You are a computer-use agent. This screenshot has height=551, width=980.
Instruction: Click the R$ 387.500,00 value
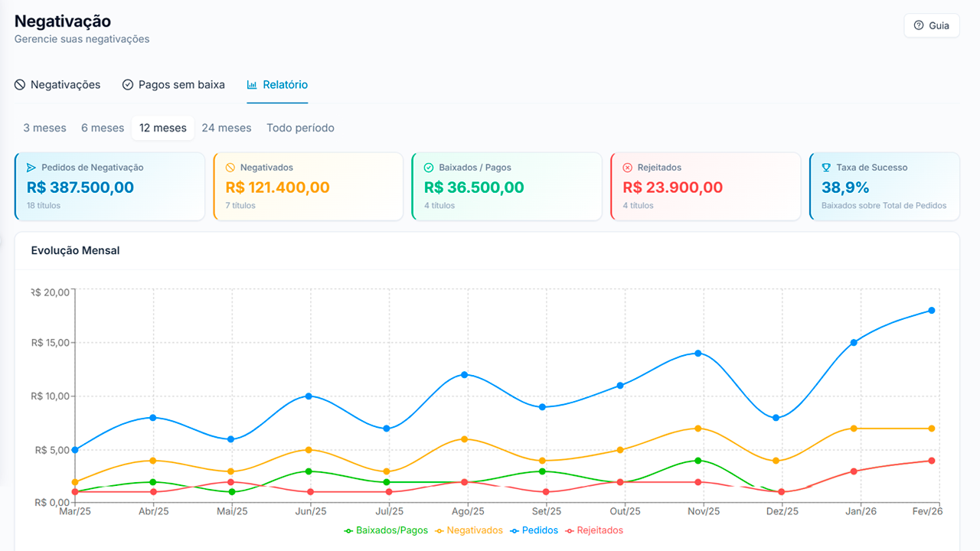(x=80, y=187)
